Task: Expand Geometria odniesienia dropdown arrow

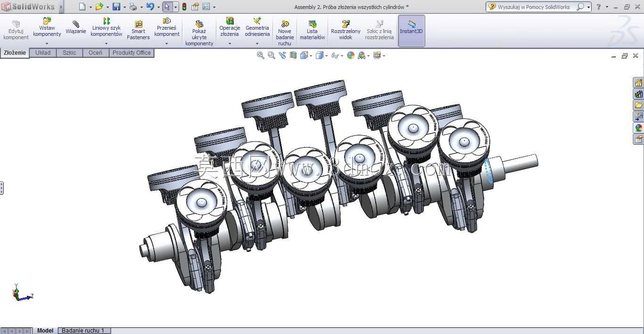Action: (x=257, y=43)
